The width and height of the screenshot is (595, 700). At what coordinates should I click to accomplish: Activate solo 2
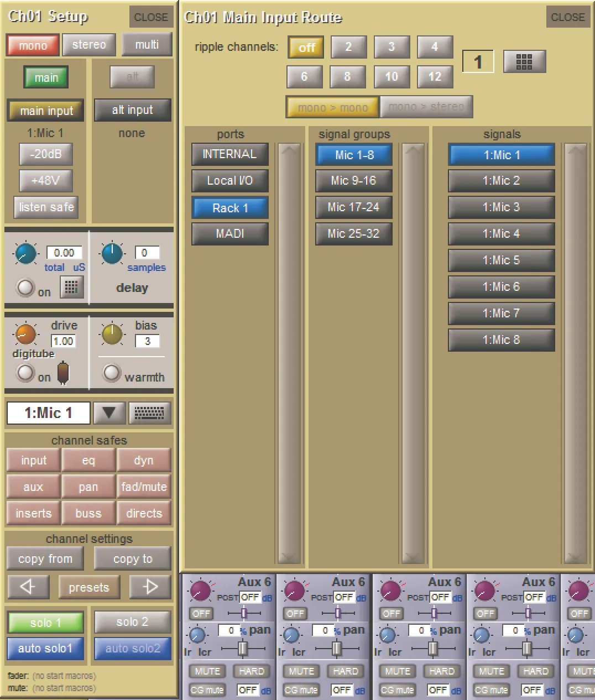coord(133,622)
